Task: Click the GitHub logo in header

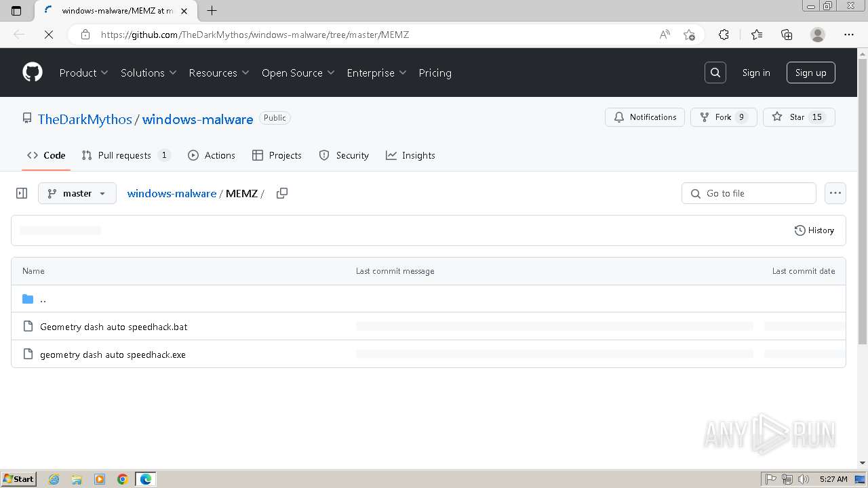Action: coord(33,73)
